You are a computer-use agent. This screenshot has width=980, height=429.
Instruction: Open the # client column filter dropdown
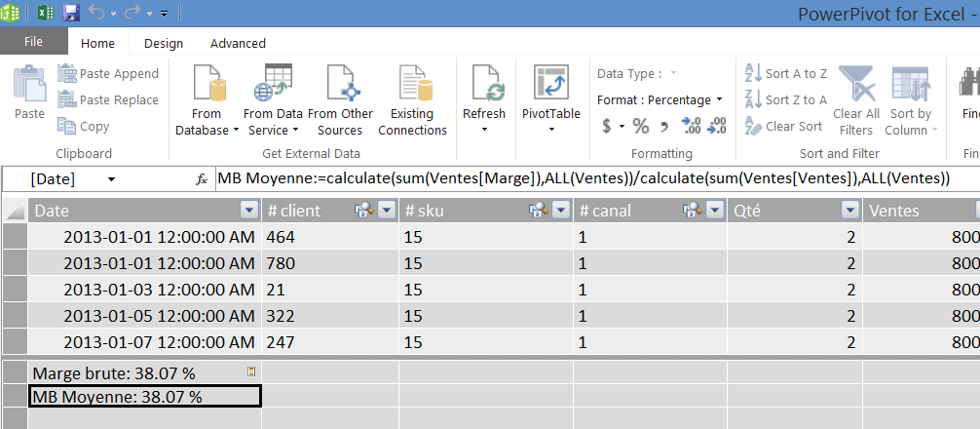[387, 211]
